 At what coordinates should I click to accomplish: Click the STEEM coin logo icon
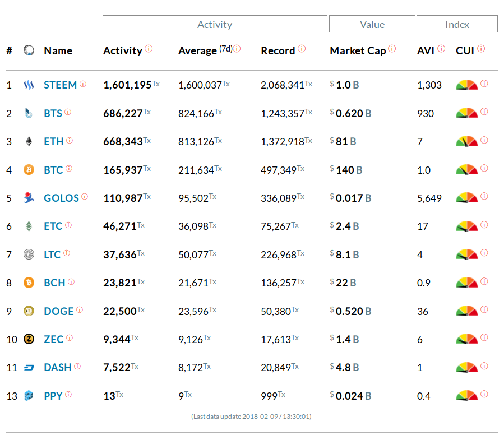point(29,85)
